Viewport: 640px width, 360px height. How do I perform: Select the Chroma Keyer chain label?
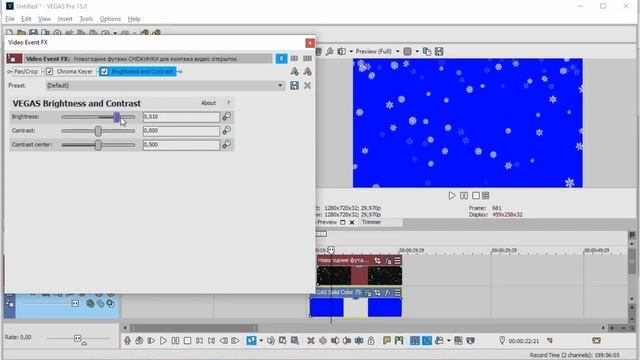tap(74, 71)
